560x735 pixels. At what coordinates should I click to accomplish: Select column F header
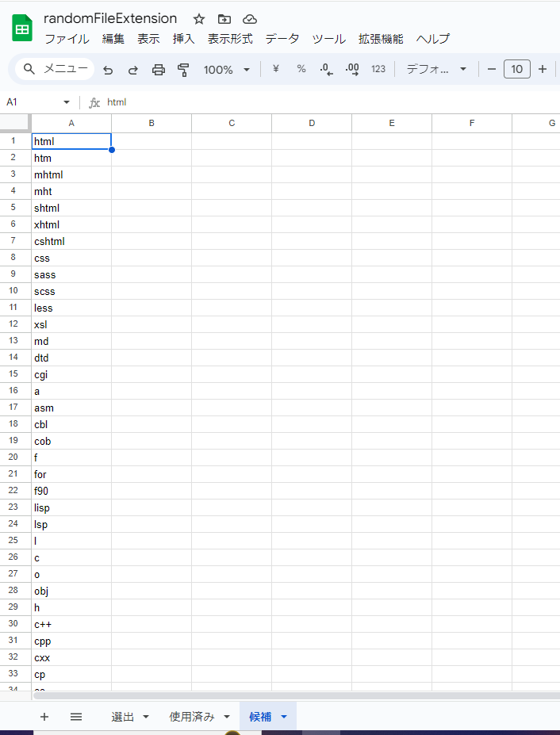click(472, 123)
